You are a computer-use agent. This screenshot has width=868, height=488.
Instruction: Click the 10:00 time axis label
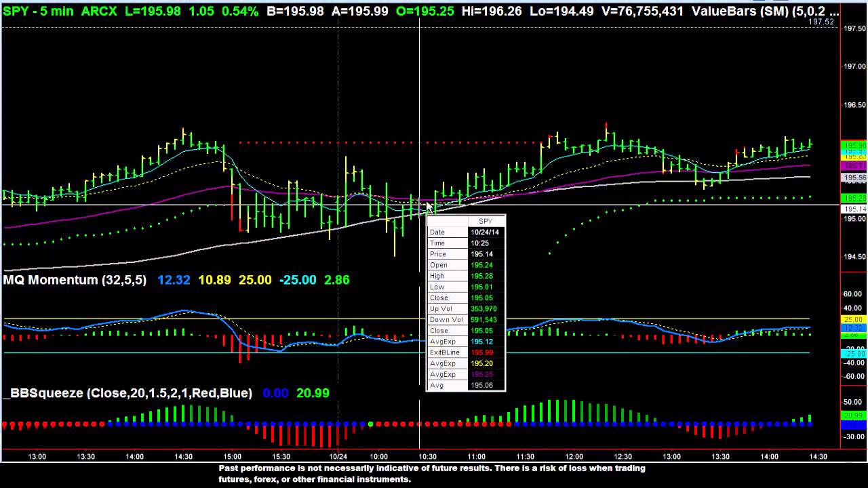[379, 457]
